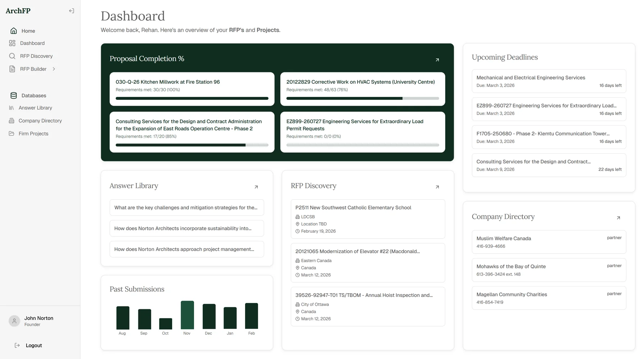Open P2511 New Southwest Catholic Elementary School
644x359 pixels.
pos(368,219)
